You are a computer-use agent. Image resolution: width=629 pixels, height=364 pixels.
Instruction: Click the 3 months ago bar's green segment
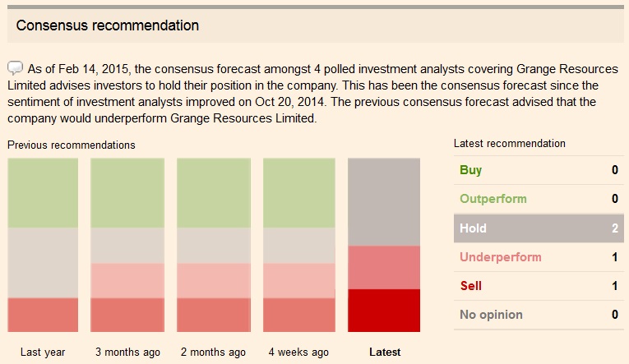click(127, 193)
